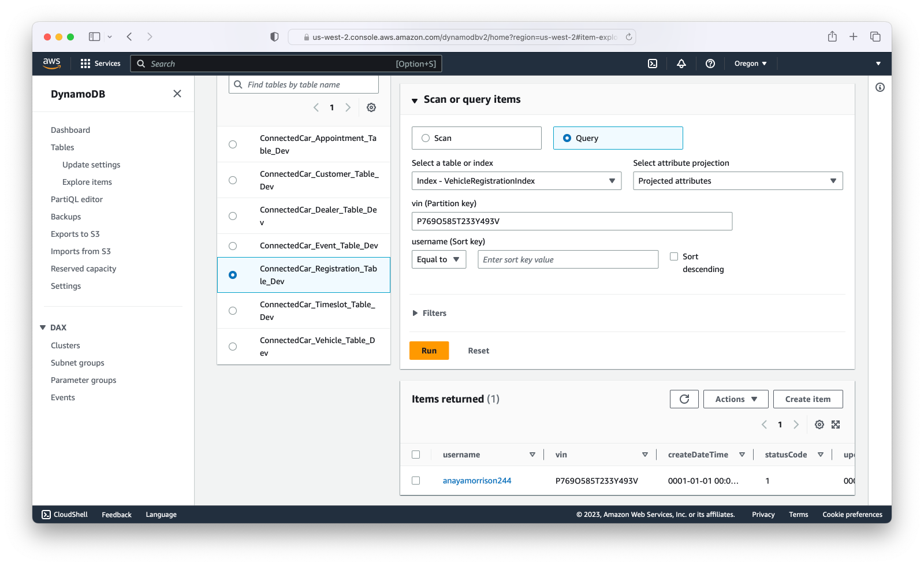
Task: Open the notifications bell
Action: click(x=681, y=64)
